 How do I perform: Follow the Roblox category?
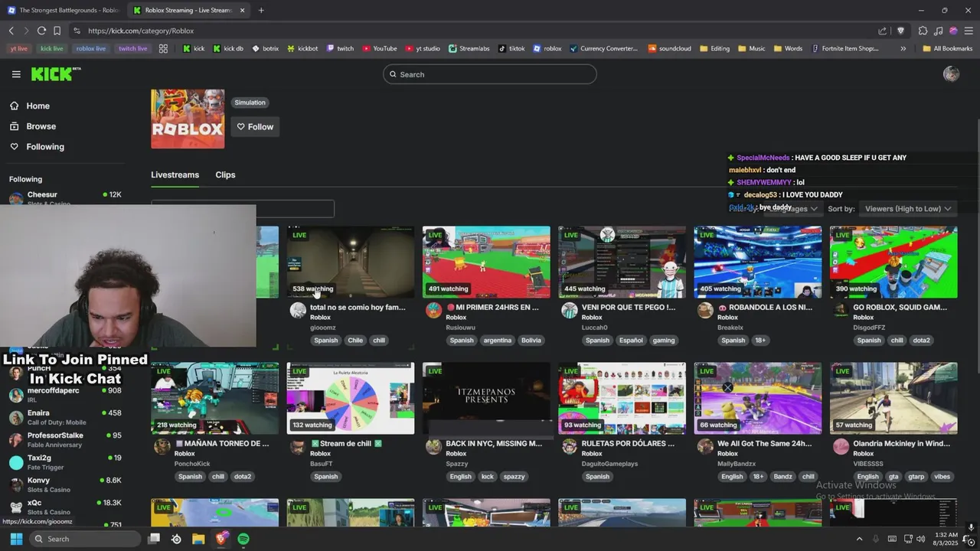pyautogui.click(x=255, y=127)
